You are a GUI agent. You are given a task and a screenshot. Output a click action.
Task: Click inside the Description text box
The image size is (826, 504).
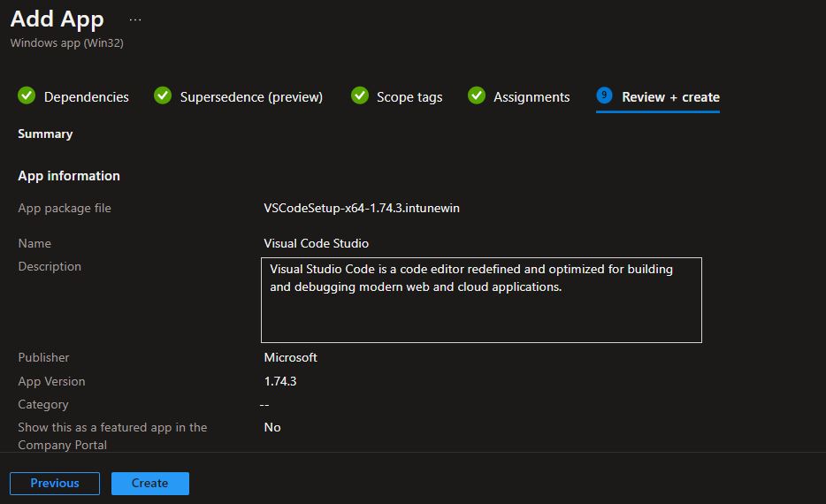[x=481, y=300]
